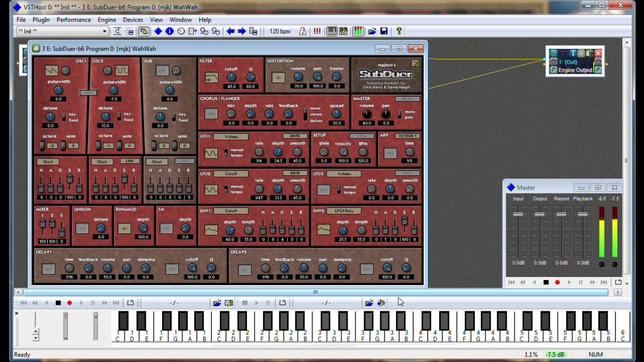Open OSC1 envelope Short preset dropdown
Viewport: 644px width, 362px height.
pyautogui.click(x=48, y=162)
